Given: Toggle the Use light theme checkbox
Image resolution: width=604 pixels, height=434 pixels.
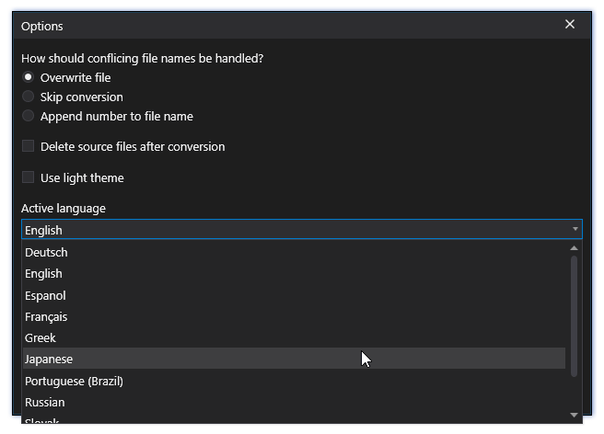Looking at the screenshot, I should pos(28,177).
